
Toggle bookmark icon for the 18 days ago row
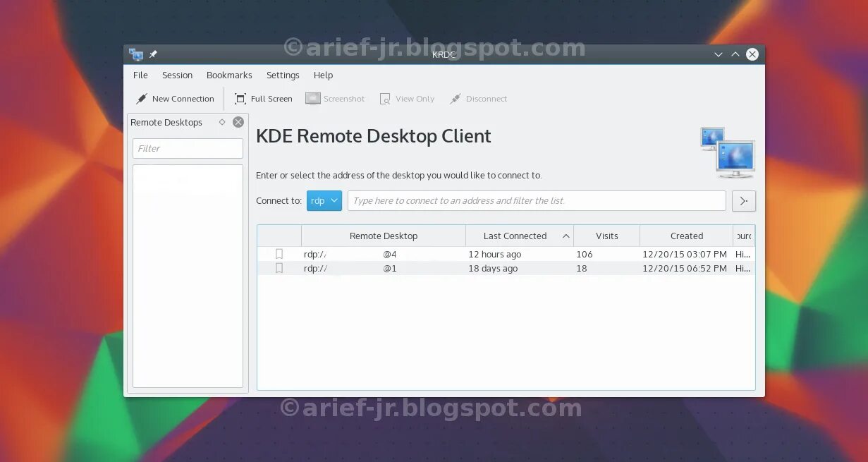pyautogui.click(x=279, y=268)
